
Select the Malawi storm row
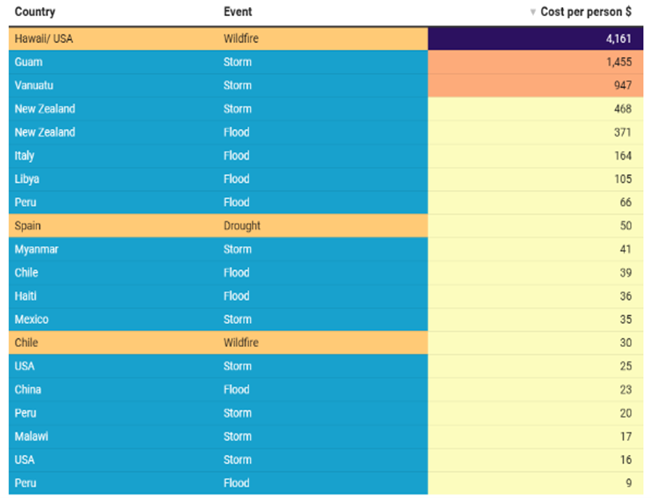[326, 437]
